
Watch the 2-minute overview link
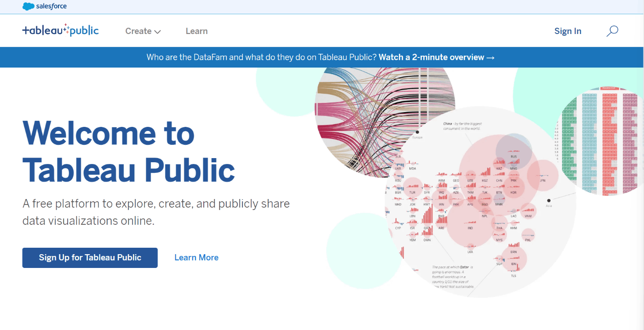(x=437, y=57)
